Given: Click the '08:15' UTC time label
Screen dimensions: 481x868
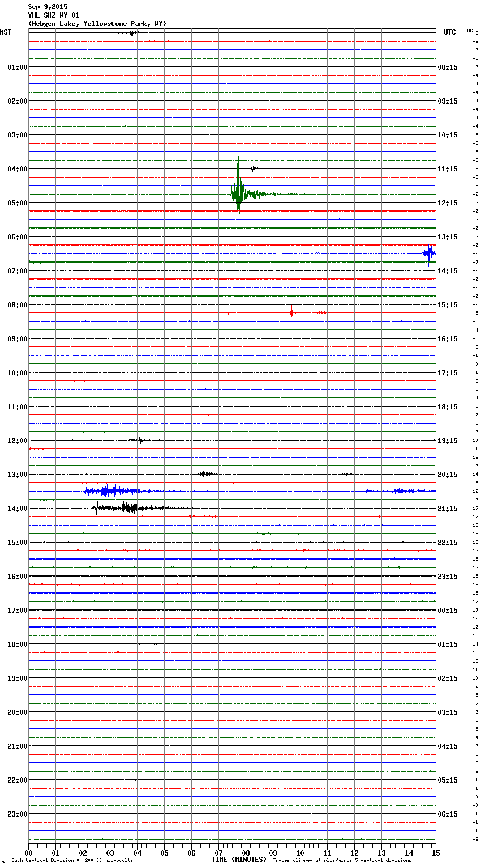Looking at the screenshot, I should 448,67.
